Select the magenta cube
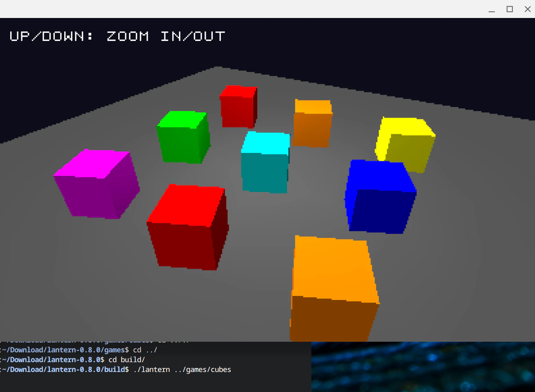This screenshot has height=392, width=535. tap(97, 184)
